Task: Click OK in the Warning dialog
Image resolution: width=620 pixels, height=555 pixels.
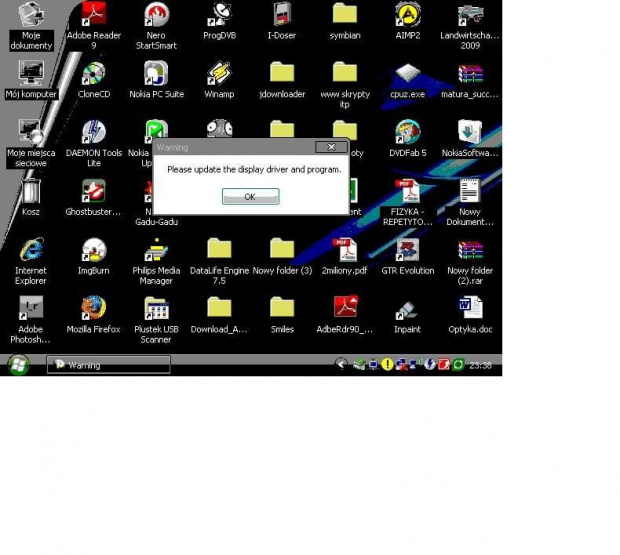Action: (250, 197)
